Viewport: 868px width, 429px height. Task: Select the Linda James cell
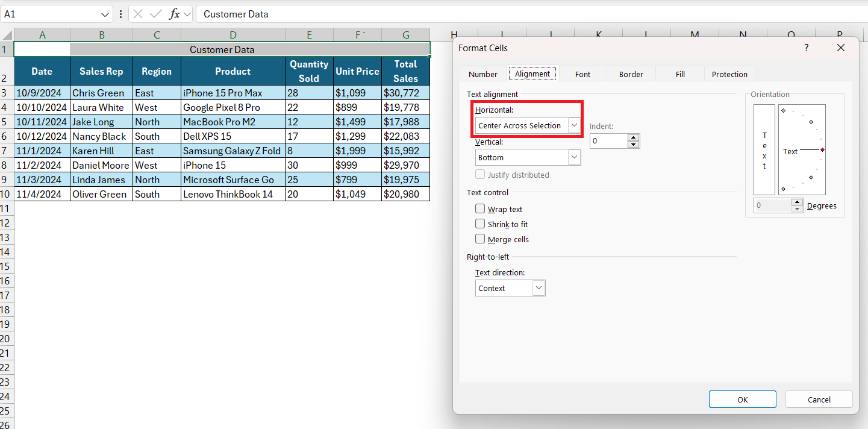[101, 180]
